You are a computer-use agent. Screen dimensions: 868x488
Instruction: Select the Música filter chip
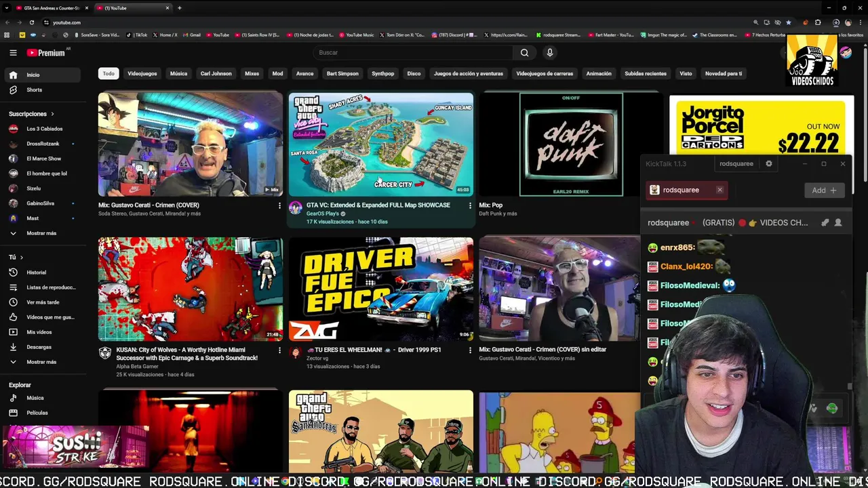click(178, 73)
